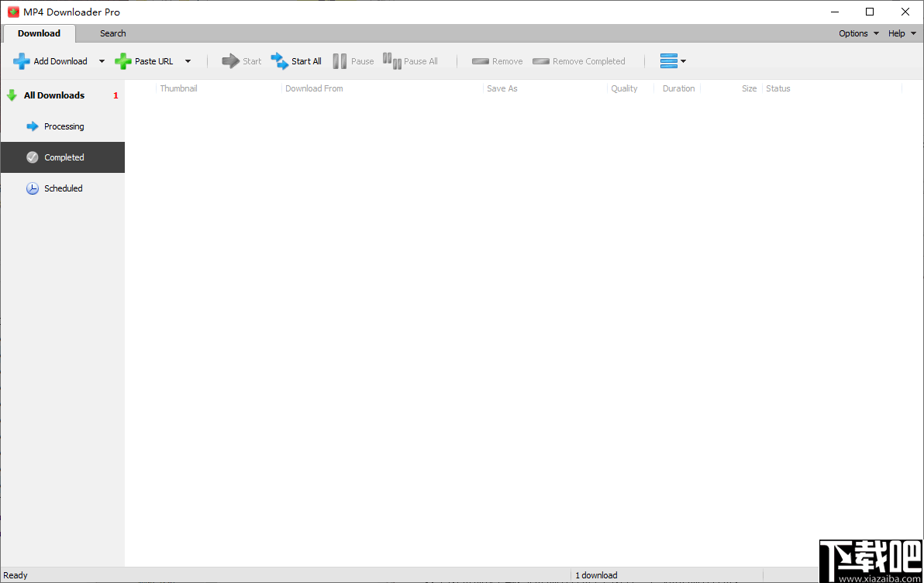Click the Download From column header

(x=314, y=88)
